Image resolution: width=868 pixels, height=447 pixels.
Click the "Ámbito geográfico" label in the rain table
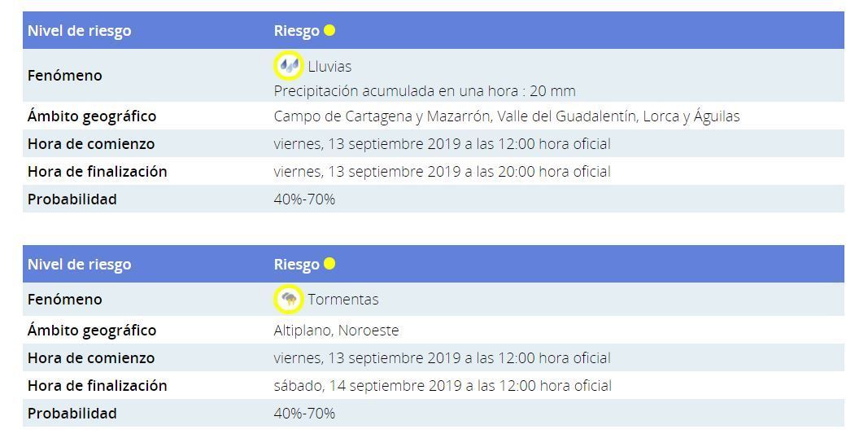(x=92, y=116)
